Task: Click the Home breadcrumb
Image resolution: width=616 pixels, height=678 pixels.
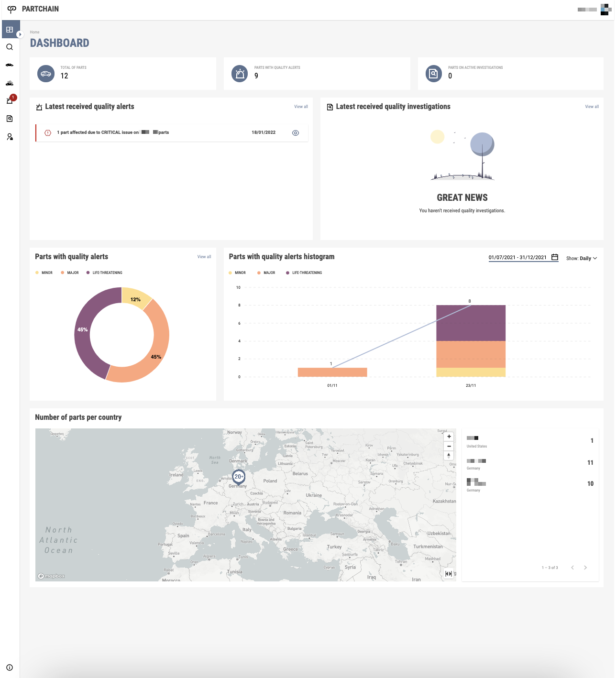Action: [34, 32]
